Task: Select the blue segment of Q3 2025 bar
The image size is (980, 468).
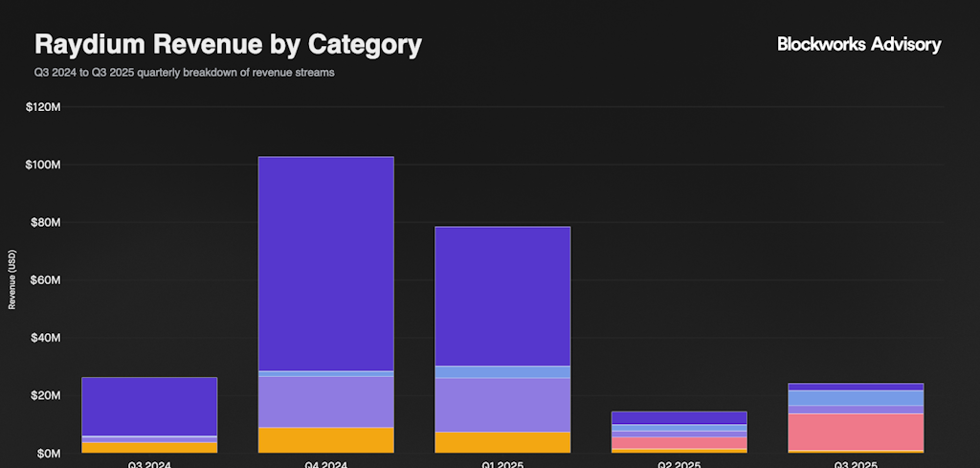Action: tap(856, 398)
